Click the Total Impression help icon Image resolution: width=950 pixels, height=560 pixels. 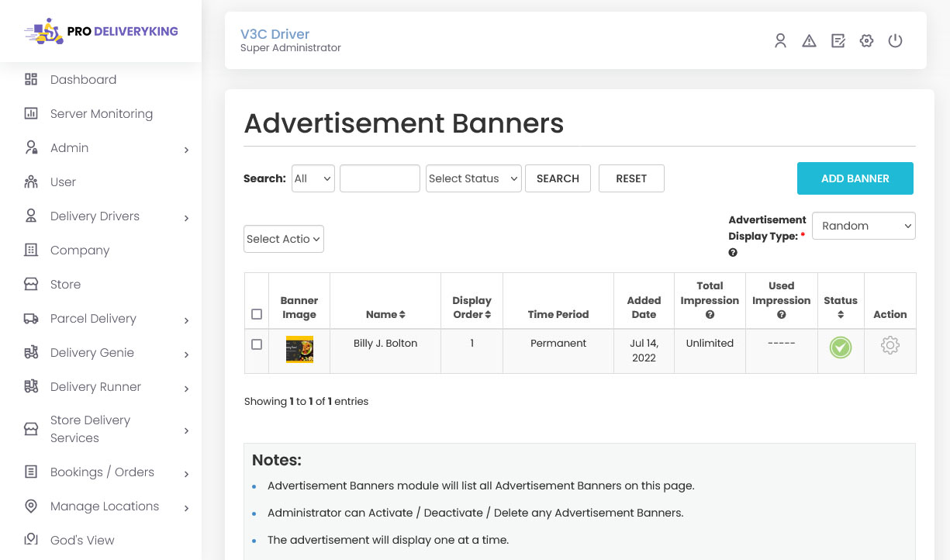click(710, 315)
